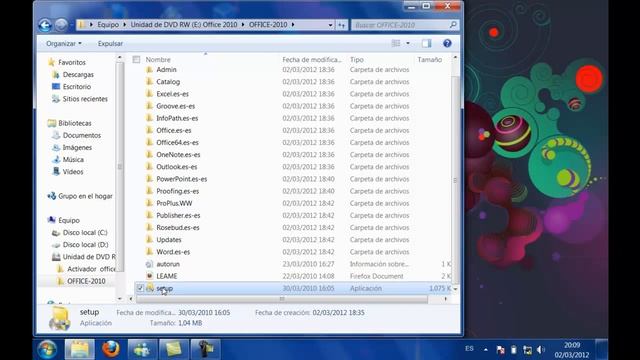This screenshot has width=640, height=360.
Task: Open the Música library
Action: click(68, 160)
